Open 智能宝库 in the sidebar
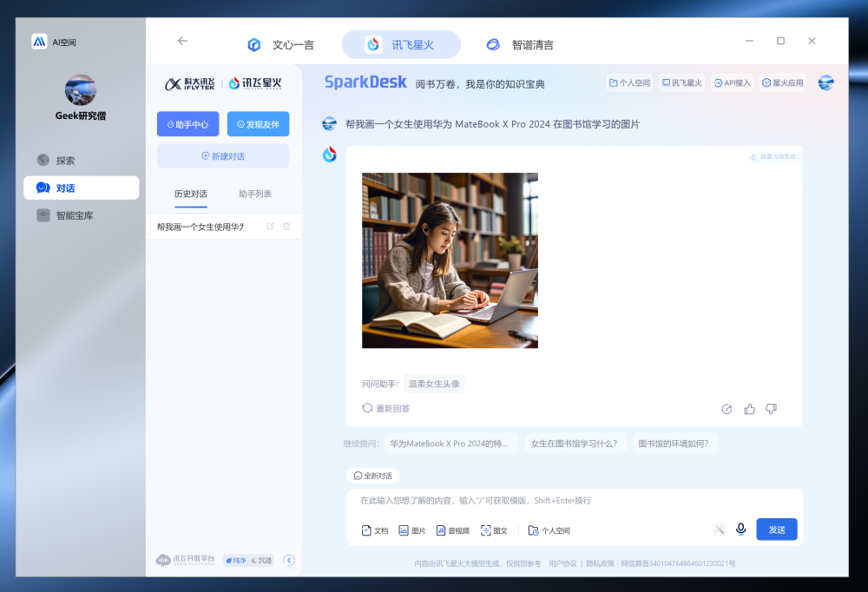Screen dimensions: 868x592 82,215
